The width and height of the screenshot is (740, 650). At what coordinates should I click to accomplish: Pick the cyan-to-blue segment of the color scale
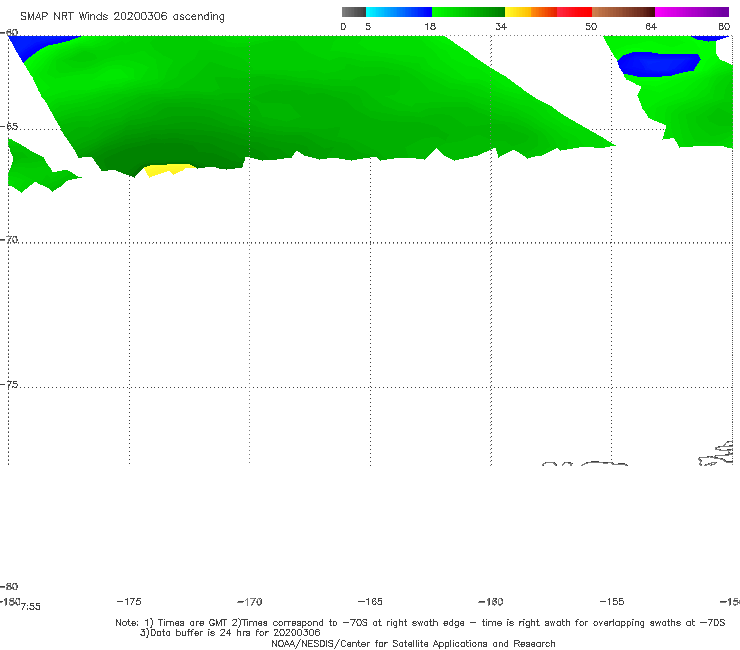[x=399, y=12]
